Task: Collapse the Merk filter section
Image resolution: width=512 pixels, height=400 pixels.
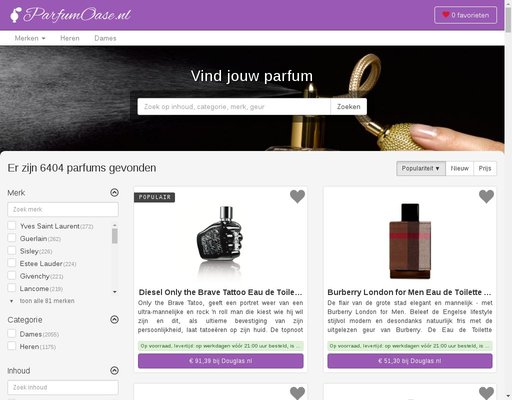Action: click(114, 192)
